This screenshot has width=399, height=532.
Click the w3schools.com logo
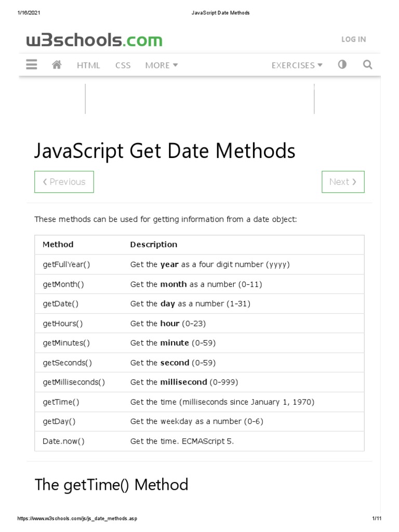(x=95, y=40)
